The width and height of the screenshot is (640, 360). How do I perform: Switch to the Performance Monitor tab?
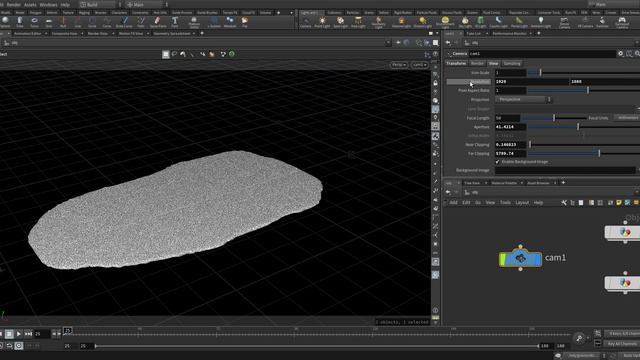tap(509, 33)
